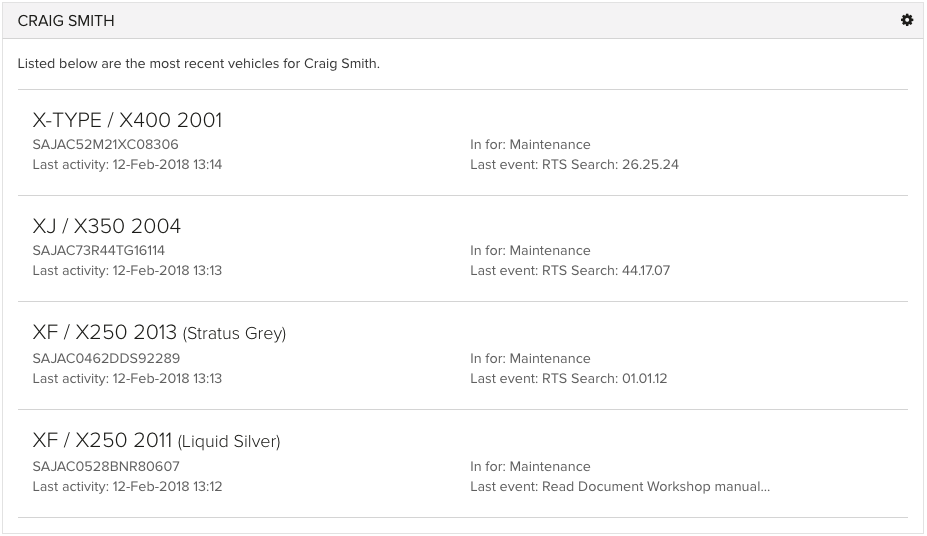Click VIN SAJAC73R44TG16114
This screenshot has height=536, width=927.
(x=99, y=250)
